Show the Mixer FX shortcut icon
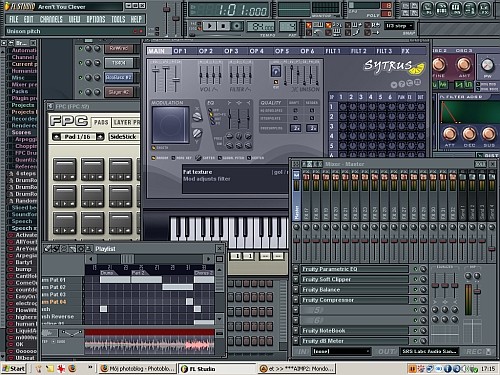 (x=483, y=9)
